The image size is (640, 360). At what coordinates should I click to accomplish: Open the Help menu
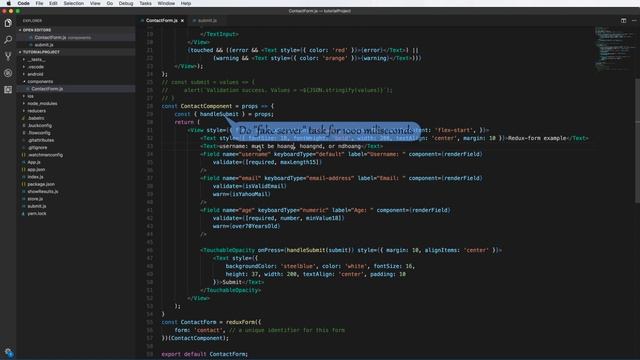pyautogui.click(x=186, y=3)
